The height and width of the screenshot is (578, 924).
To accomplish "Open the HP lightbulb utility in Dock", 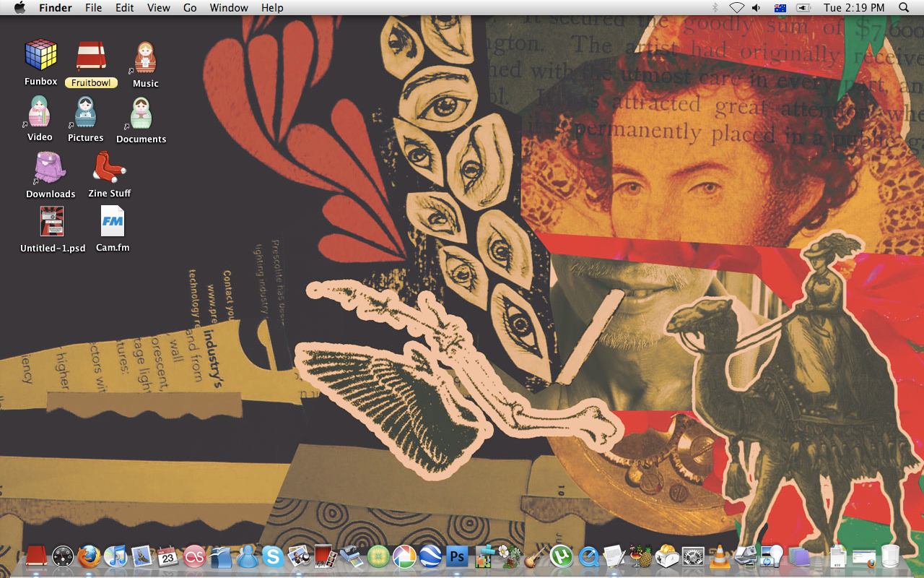I will (x=772, y=556).
